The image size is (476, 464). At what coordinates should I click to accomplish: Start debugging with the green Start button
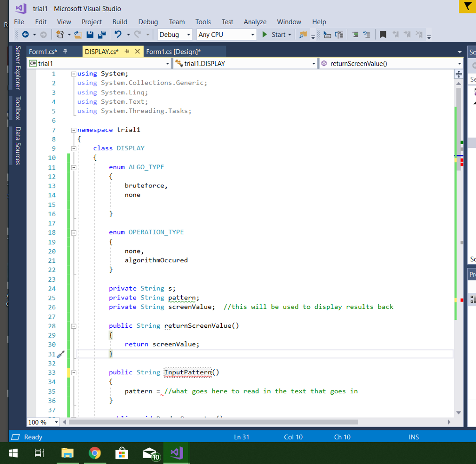(x=264, y=34)
